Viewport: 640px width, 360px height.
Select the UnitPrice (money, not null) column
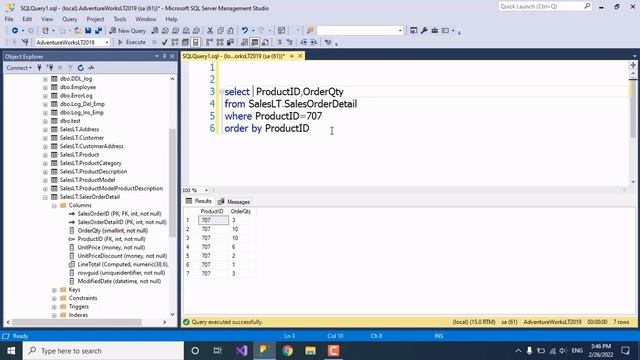point(111,247)
